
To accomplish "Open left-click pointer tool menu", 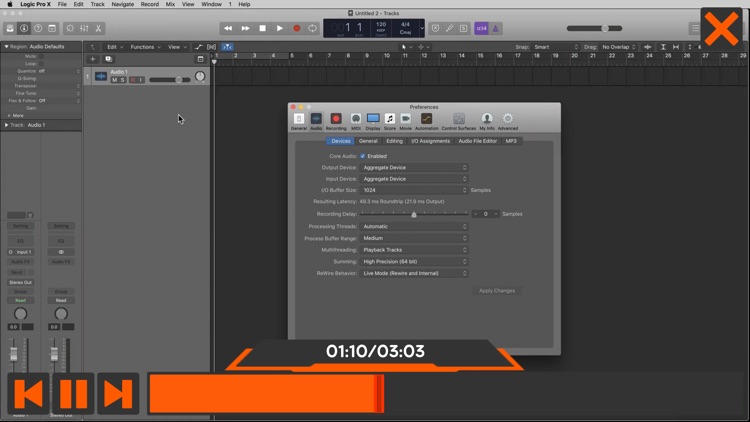I will pyautogui.click(x=406, y=47).
